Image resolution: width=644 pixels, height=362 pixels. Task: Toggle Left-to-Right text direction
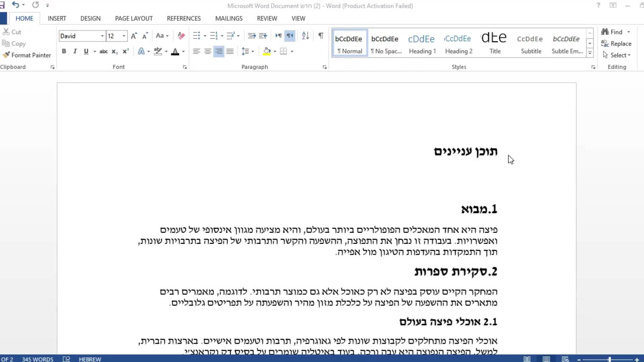pyautogui.click(x=278, y=36)
